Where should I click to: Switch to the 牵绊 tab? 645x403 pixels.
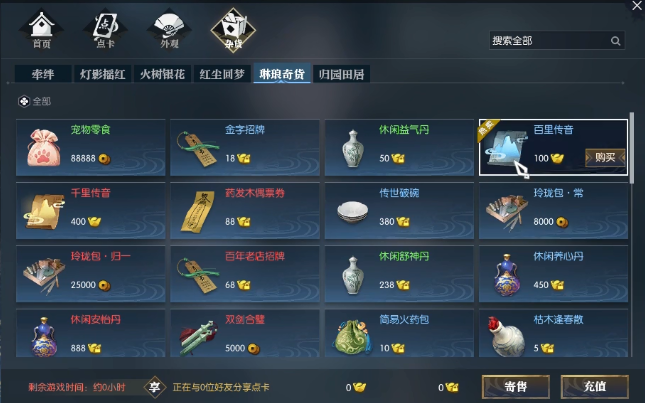[x=43, y=74]
